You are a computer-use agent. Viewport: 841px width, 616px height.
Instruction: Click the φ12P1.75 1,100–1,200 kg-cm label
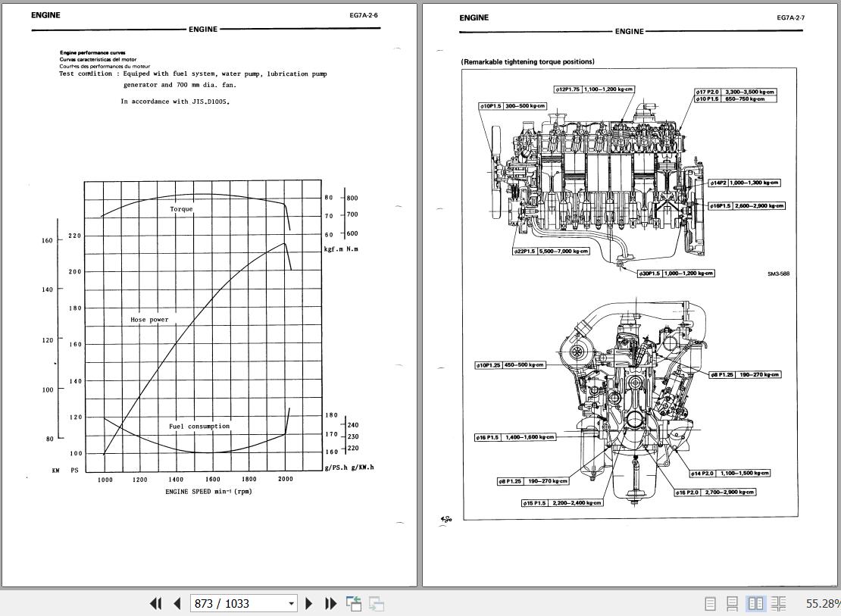point(595,89)
